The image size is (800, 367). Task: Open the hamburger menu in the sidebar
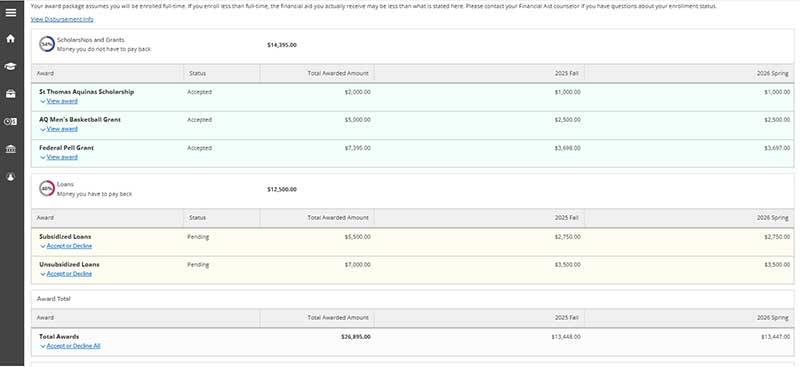(11, 12)
